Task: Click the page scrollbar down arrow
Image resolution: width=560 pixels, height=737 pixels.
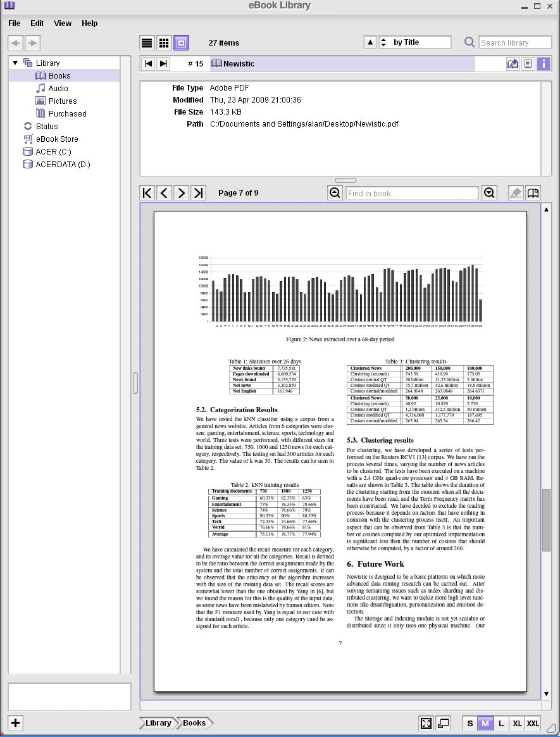Action: tap(546, 694)
